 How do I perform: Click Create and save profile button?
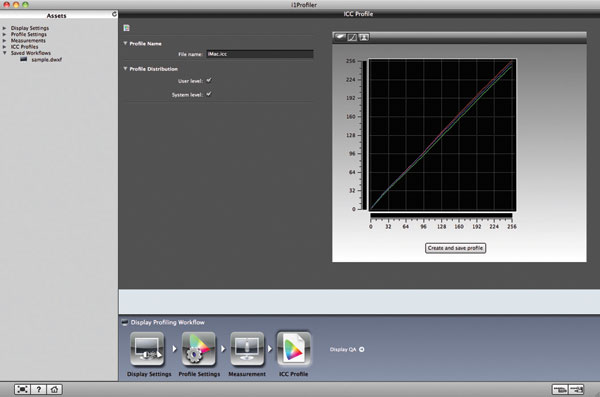[455, 248]
